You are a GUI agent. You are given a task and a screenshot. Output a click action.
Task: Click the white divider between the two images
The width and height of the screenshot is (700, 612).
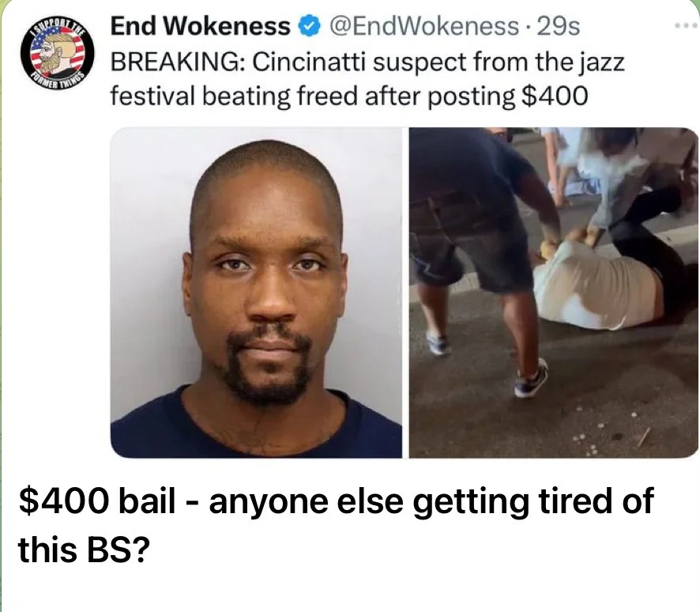[405, 293]
